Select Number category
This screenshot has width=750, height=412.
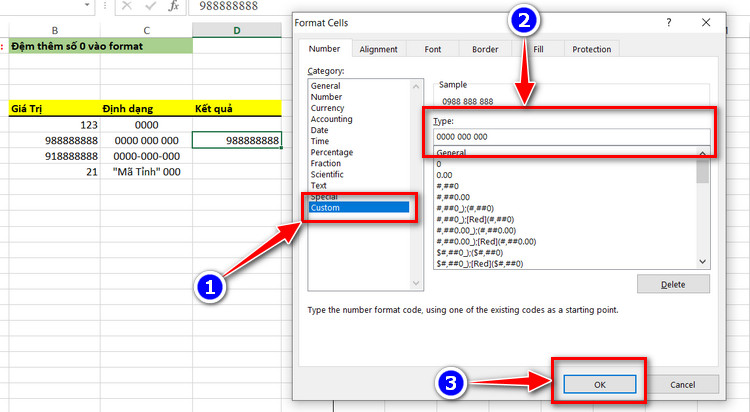click(x=326, y=97)
